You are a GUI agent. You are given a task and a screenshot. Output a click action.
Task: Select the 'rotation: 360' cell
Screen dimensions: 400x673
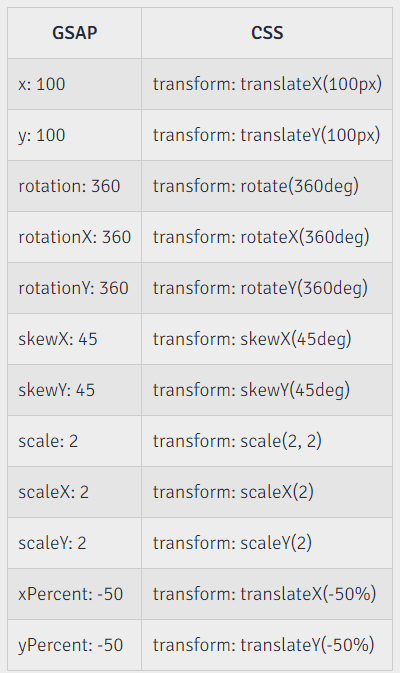pos(75,186)
